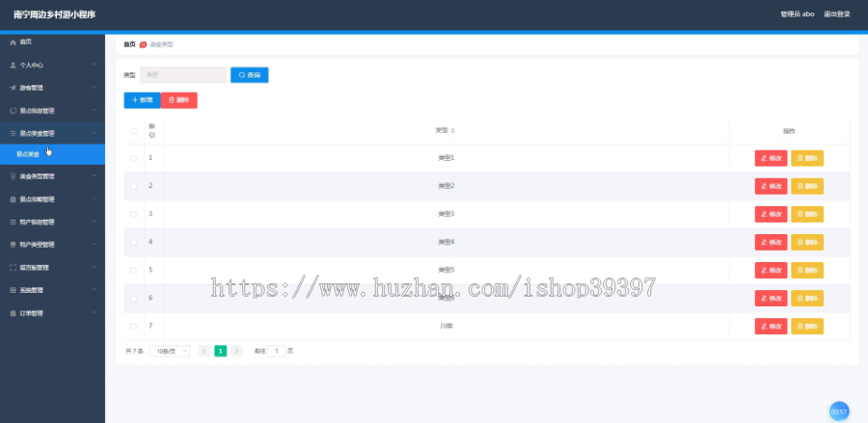Check the checkbox for row 5

coord(133,271)
